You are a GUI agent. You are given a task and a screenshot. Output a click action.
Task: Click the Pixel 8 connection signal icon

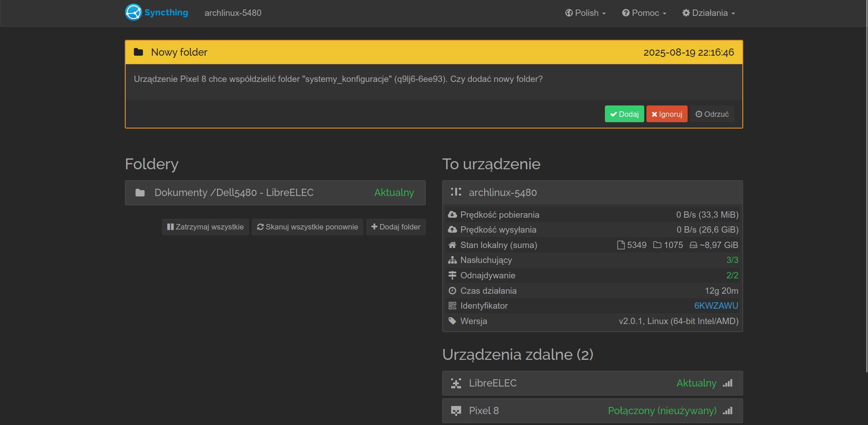coord(727,411)
